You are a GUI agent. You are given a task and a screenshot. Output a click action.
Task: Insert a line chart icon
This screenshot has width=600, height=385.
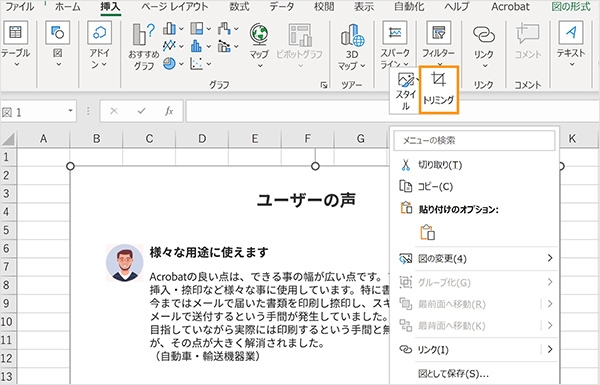click(169, 46)
